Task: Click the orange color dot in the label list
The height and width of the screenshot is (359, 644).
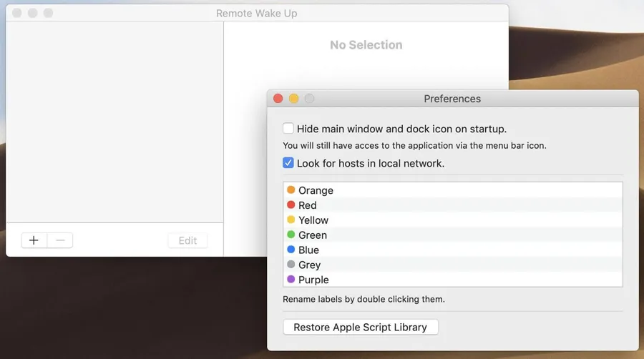Action: pos(291,190)
